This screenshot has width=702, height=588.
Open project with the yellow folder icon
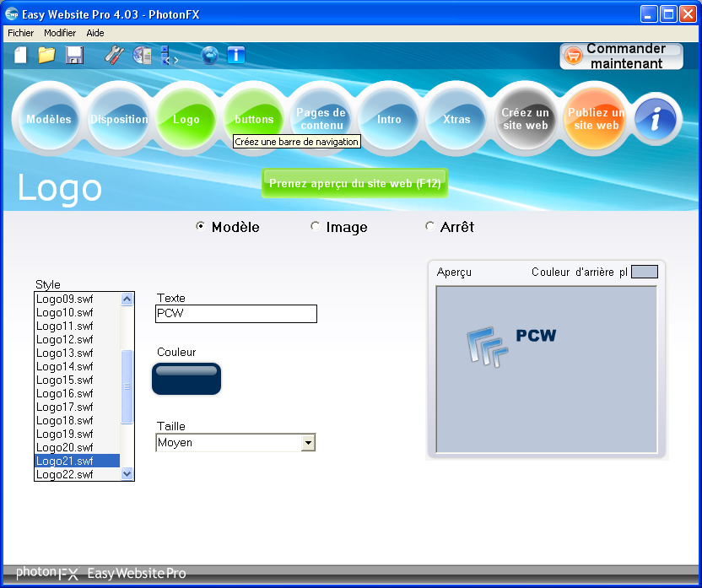pyautogui.click(x=46, y=55)
